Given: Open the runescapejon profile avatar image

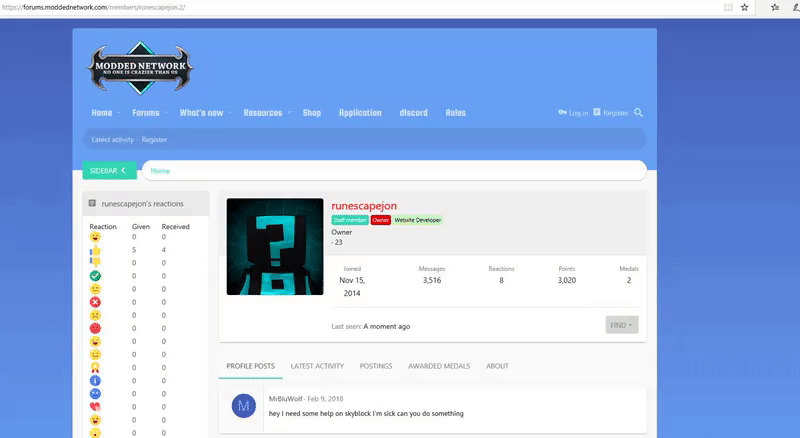Looking at the screenshot, I should [275, 247].
